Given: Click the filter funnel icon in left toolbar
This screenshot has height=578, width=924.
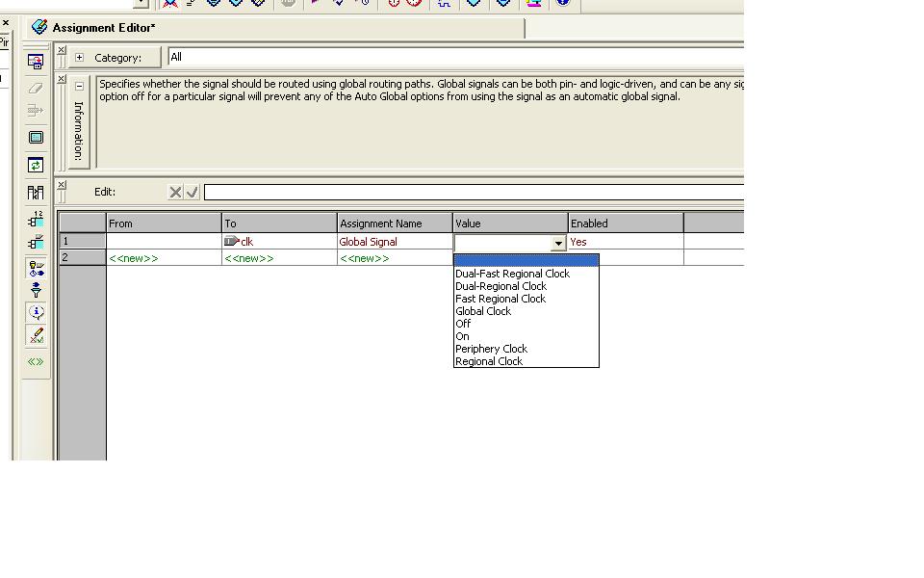Looking at the screenshot, I should pos(36,290).
